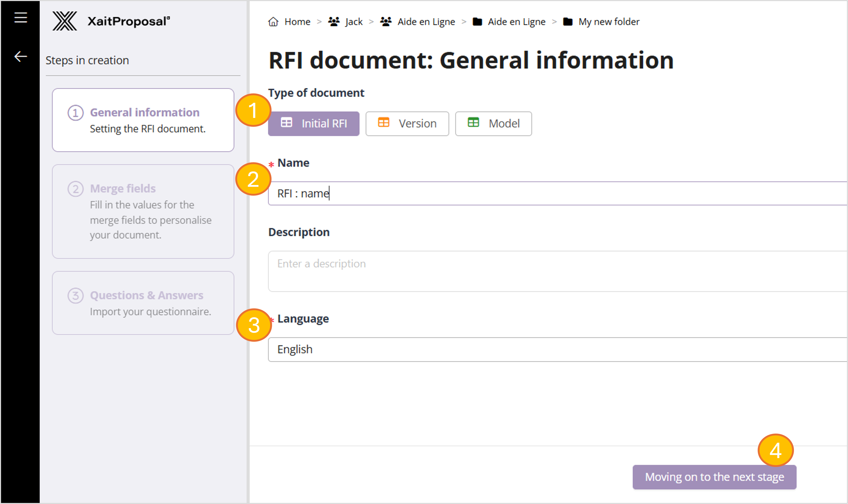
Task: Keep Initial RFI selected as document type
Action: (313, 123)
